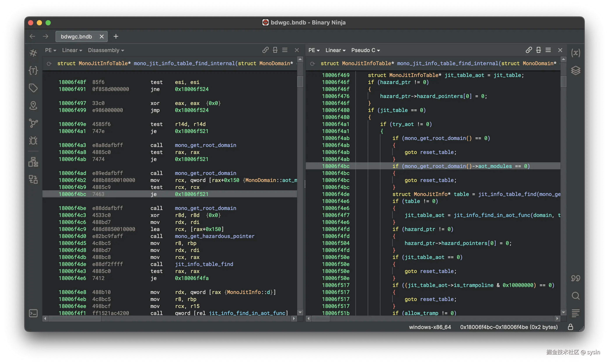Open the Disassembly view type dropdown
The height and width of the screenshot is (364, 609).
pyautogui.click(x=106, y=50)
